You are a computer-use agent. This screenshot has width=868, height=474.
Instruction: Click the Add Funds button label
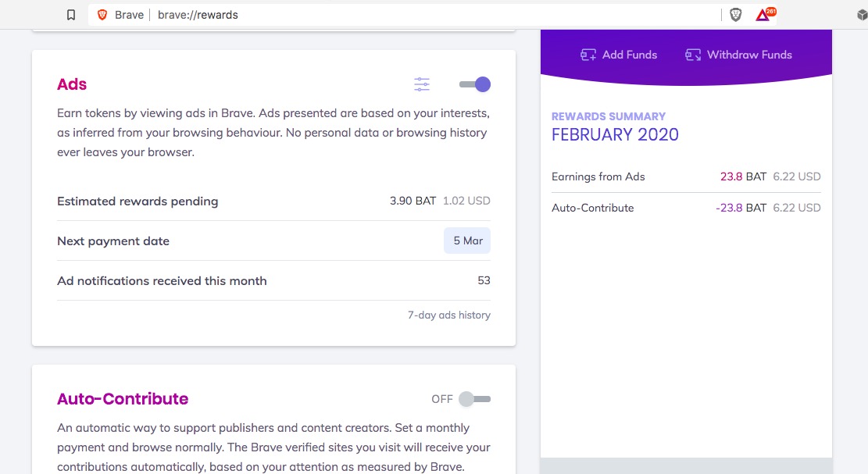(x=630, y=55)
